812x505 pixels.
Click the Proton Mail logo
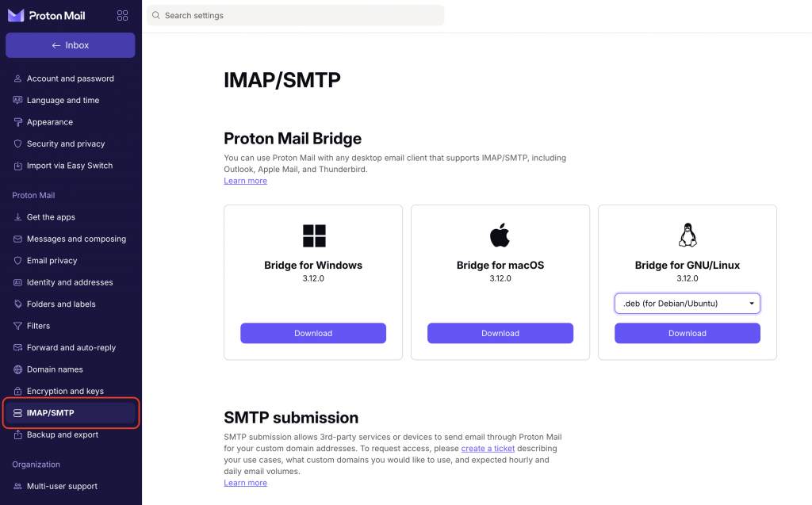click(45, 15)
